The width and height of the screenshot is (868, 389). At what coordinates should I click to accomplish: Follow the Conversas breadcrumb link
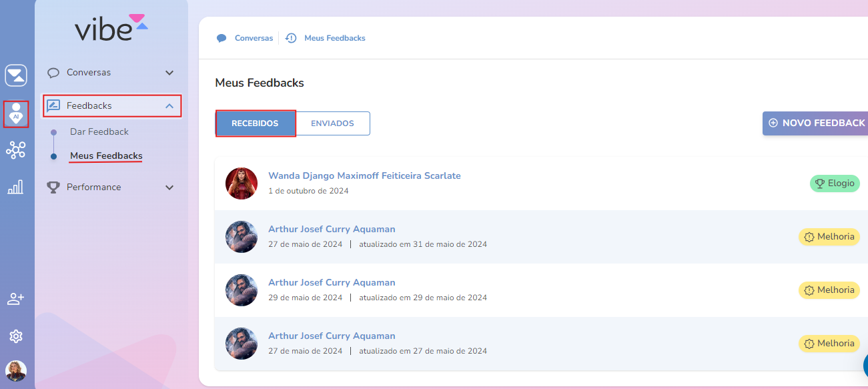coord(254,38)
